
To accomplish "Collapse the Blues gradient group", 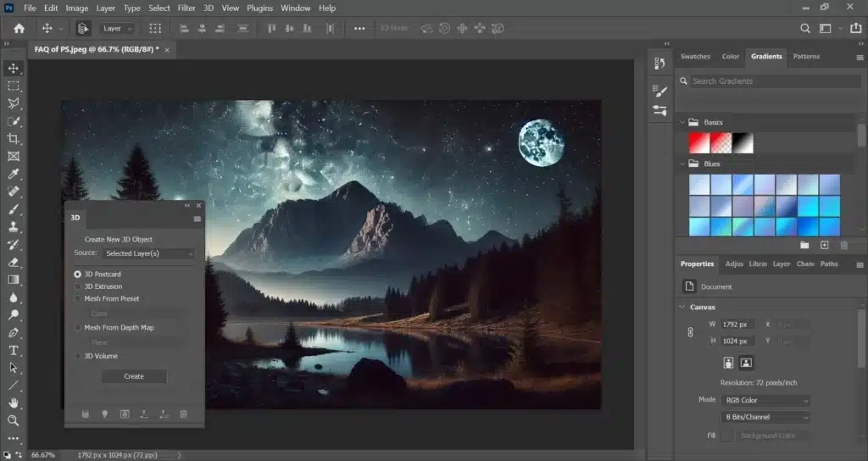I will (682, 164).
